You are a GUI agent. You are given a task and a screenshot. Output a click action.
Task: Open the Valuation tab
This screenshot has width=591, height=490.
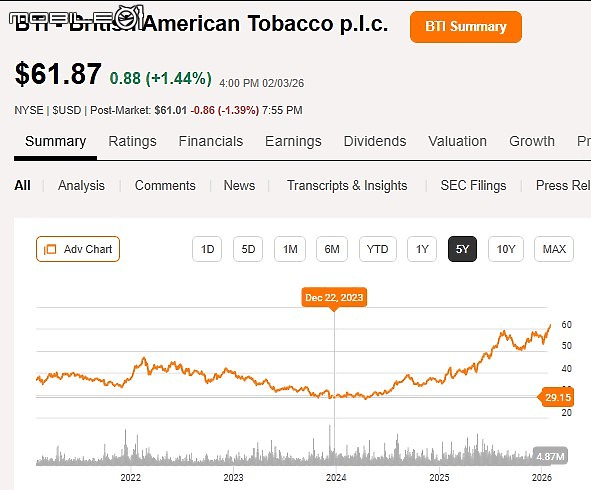(458, 141)
